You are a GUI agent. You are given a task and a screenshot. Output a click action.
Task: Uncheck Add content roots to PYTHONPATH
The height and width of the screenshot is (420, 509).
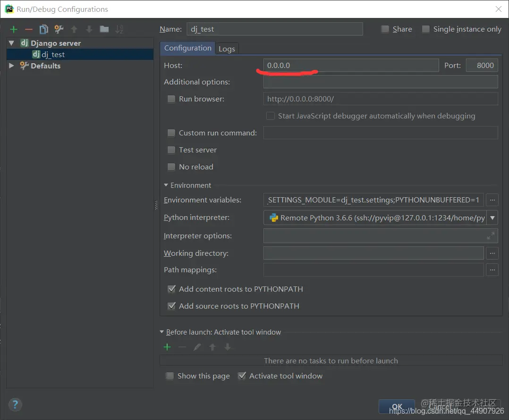(x=171, y=289)
